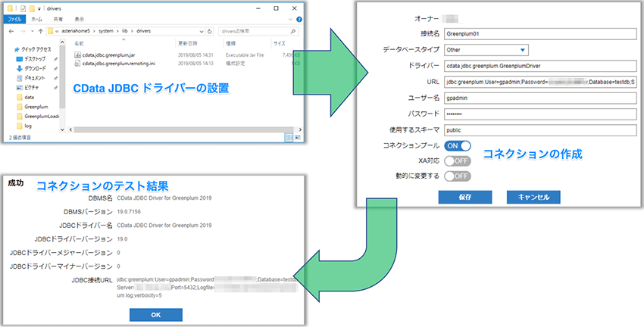The width and height of the screenshot is (644, 327).
Task: Click the back arrow in Explorer
Action: [11, 31]
